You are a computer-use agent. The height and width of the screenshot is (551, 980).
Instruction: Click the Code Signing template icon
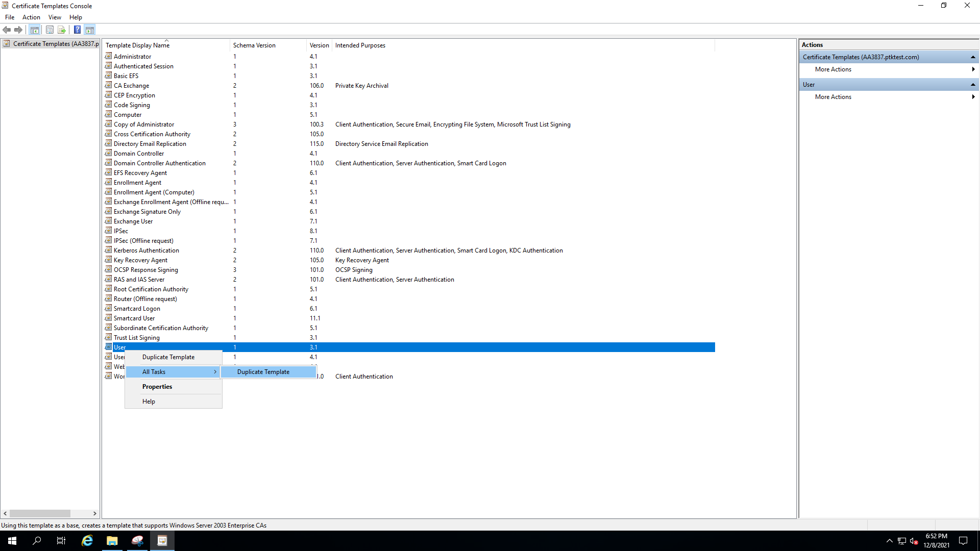(108, 105)
